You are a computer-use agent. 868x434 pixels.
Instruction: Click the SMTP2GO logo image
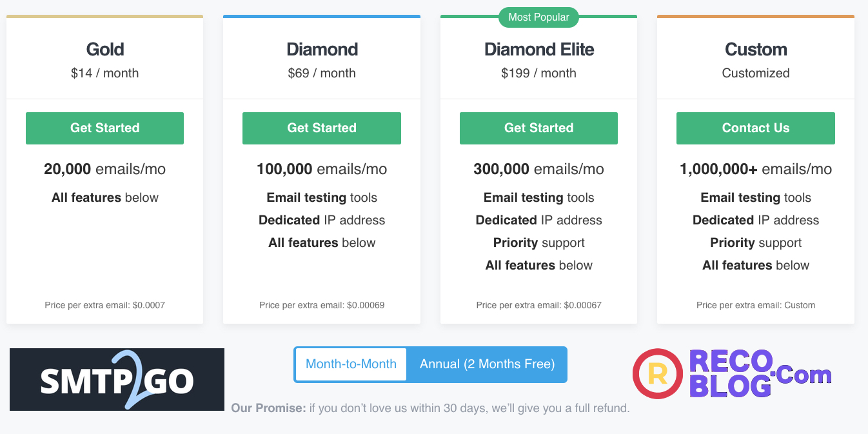(117, 379)
